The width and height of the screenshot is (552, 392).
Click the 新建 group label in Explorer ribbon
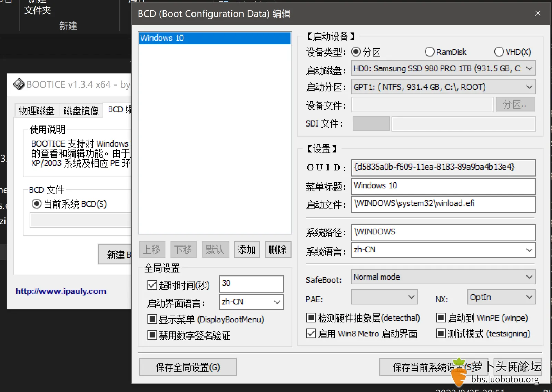coord(68,26)
